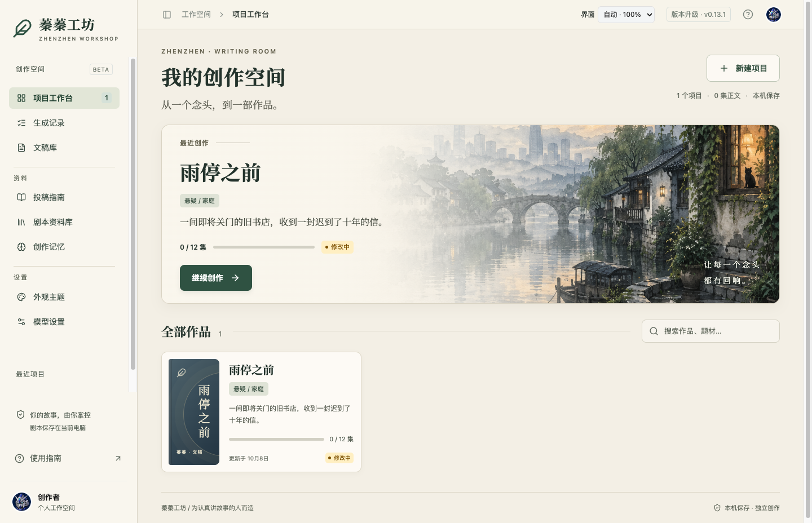Open 生成记录 in the sidebar
This screenshot has width=812, height=523.
coord(64,123)
